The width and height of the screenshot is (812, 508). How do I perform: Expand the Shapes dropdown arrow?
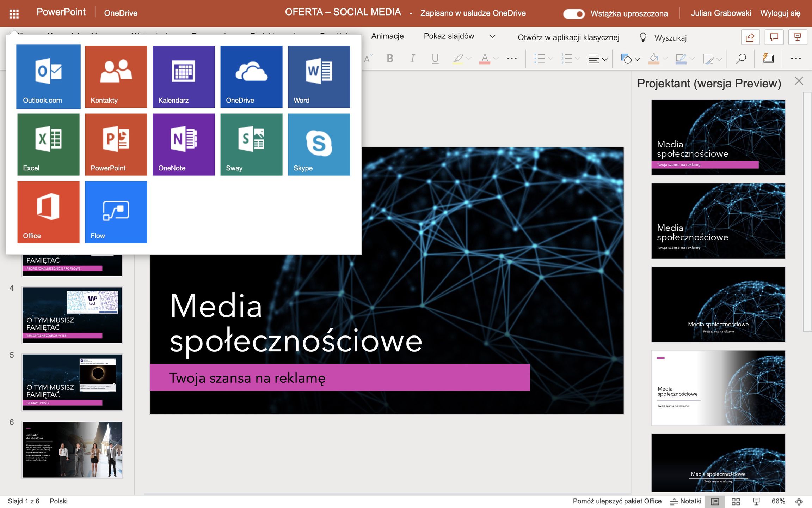pyautogui.click(x=637, y=59)
